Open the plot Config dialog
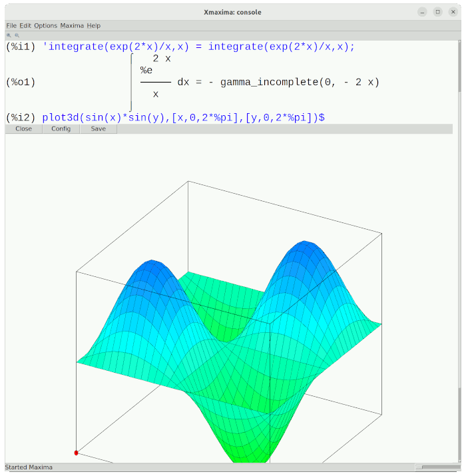Screen dimensions: 466x476 point(61,128)
